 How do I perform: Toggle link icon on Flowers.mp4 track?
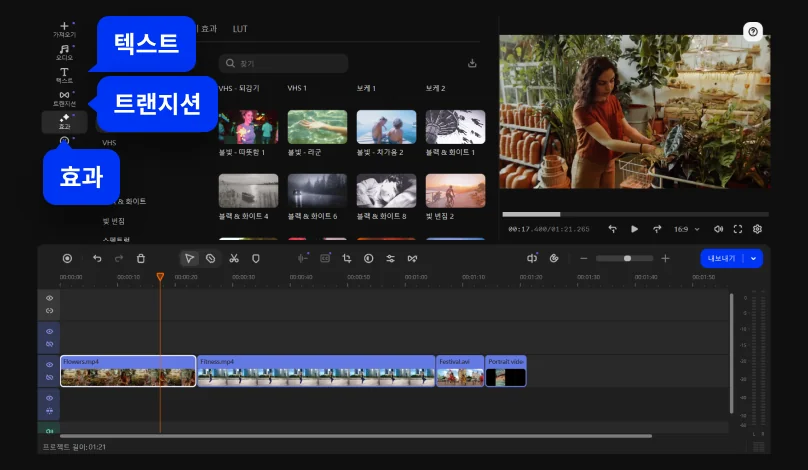(49, 377)
